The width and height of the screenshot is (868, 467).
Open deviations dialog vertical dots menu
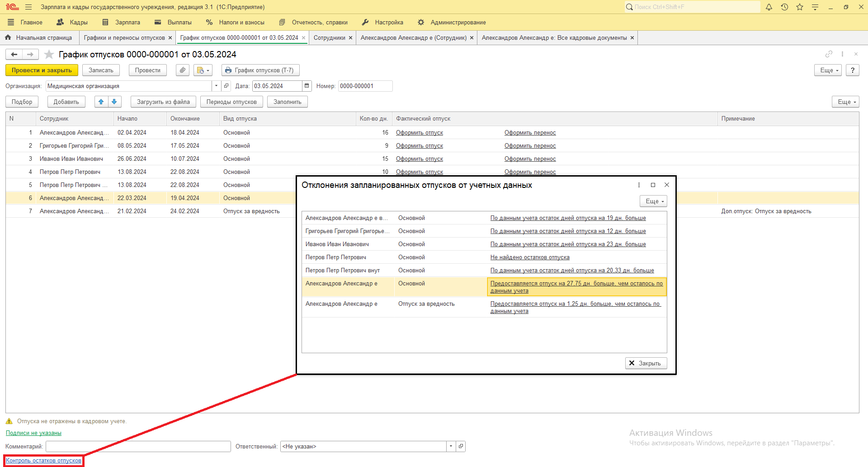click(639, 185)
